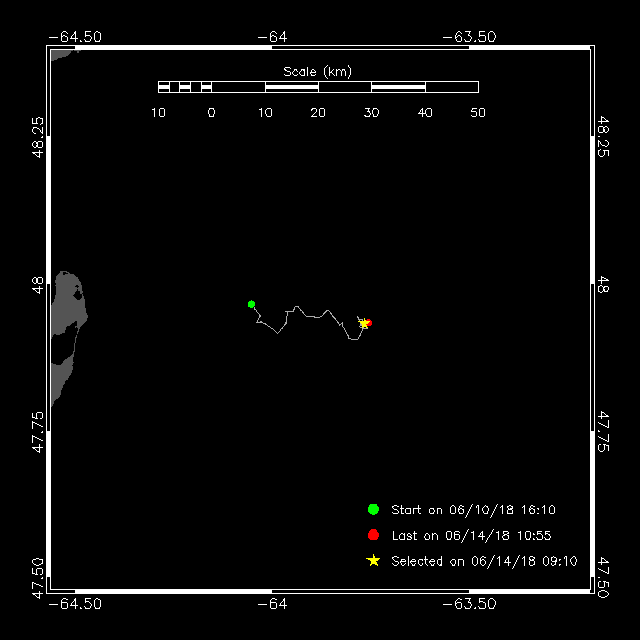Viewport: 640px width, 640px height.
Task: Click the red dot in the legend
Action: click(x=373, y=535)
